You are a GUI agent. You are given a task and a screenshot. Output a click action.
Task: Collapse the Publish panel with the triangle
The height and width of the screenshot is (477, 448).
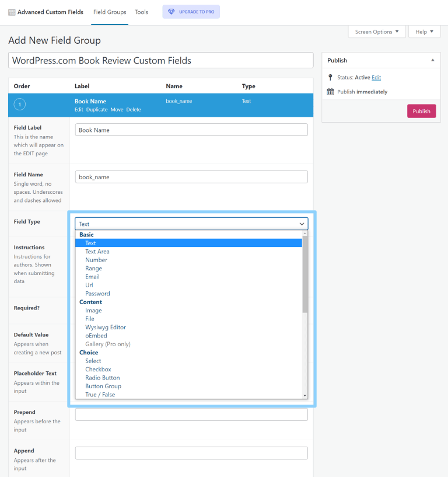point(432,60)
